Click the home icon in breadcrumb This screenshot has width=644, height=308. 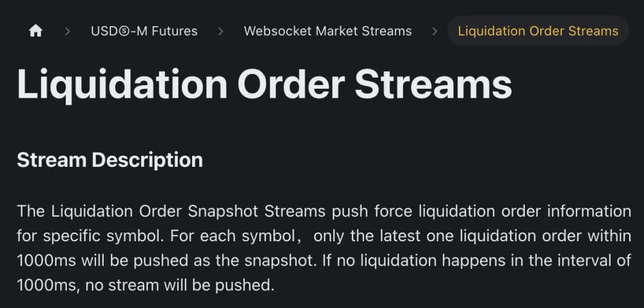click(x=36, y=31)
